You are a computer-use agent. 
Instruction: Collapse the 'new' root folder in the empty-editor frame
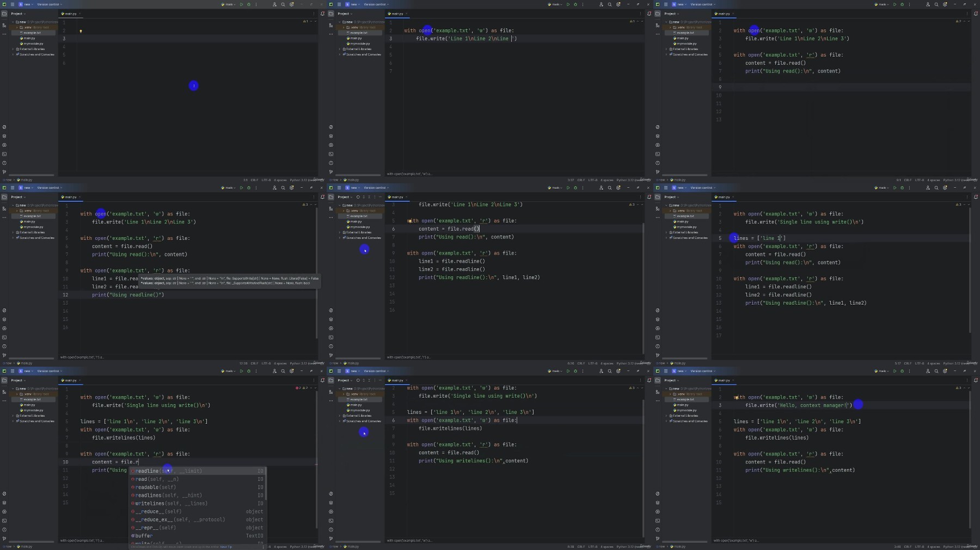pos(13,22)
